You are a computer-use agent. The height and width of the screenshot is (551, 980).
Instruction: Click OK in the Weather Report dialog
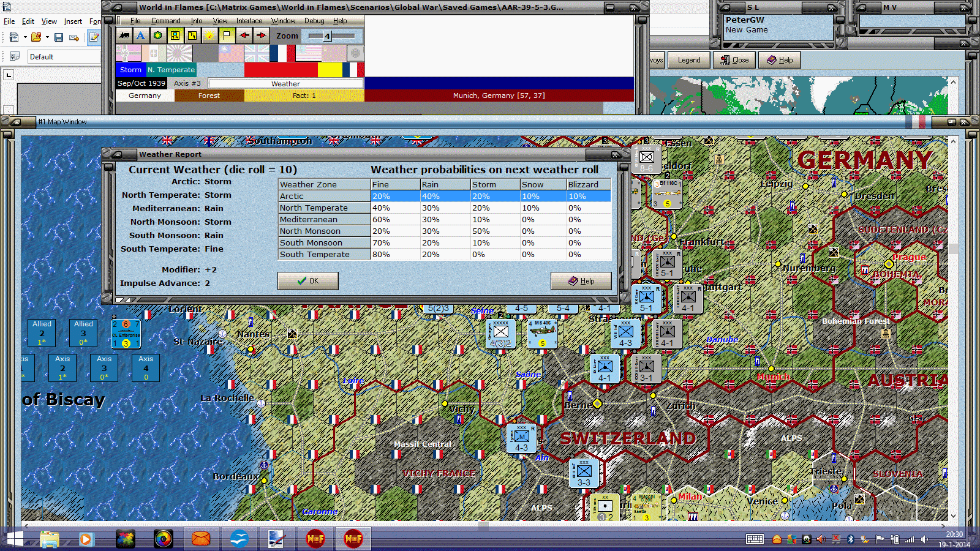308,281
